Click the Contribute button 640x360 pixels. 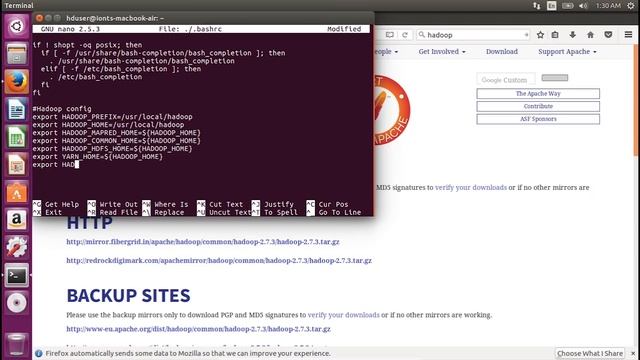point(538,106)
